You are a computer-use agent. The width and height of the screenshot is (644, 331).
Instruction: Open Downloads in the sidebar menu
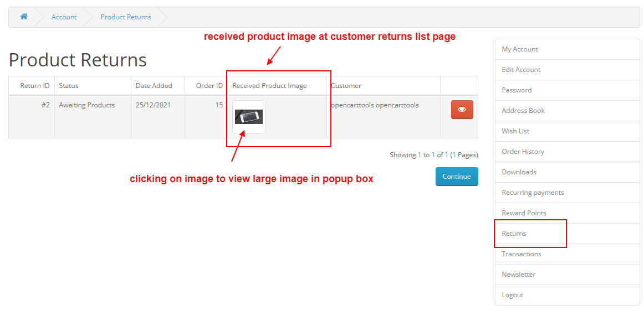(x=567, y=172)
